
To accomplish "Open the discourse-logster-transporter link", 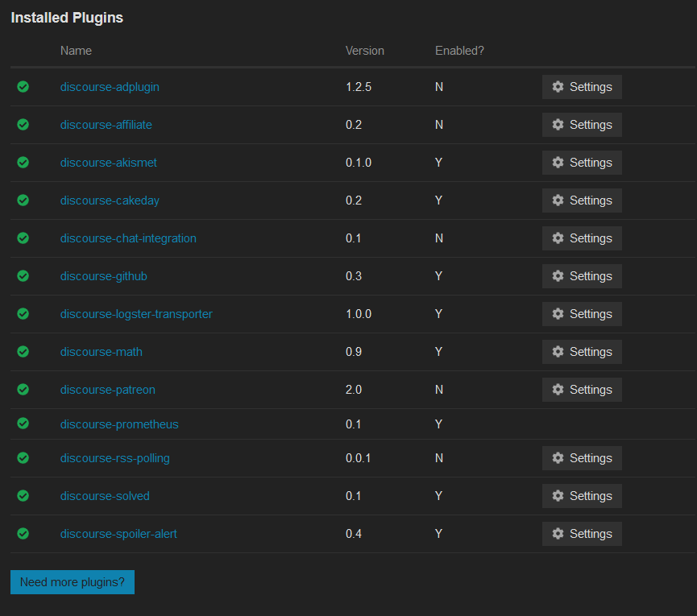I will [136, 314].
